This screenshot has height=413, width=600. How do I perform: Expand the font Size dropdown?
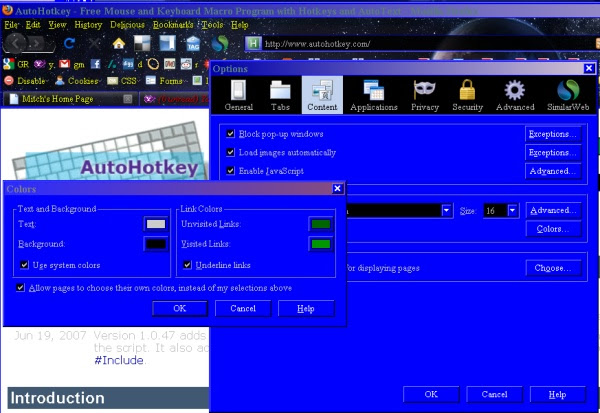(512, 210)
